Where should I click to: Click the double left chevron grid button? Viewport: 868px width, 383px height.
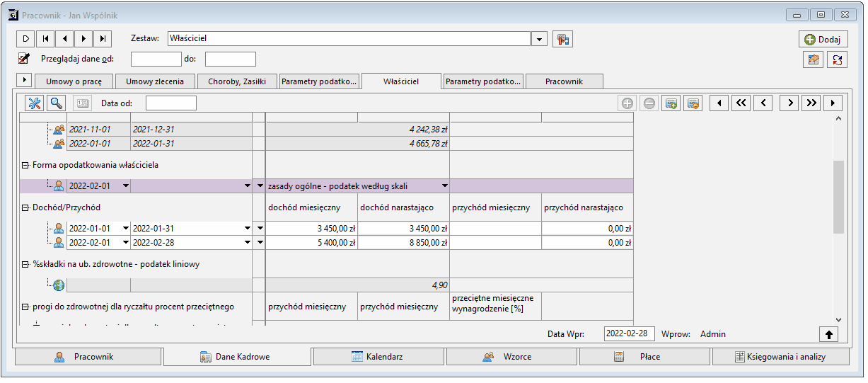tap(741, 103)
